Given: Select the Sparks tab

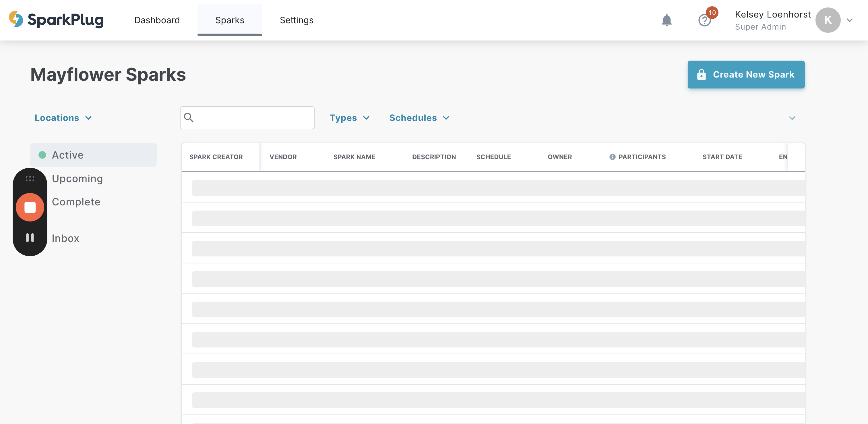Looking at the screenshot, I should [x=230, y=20].
